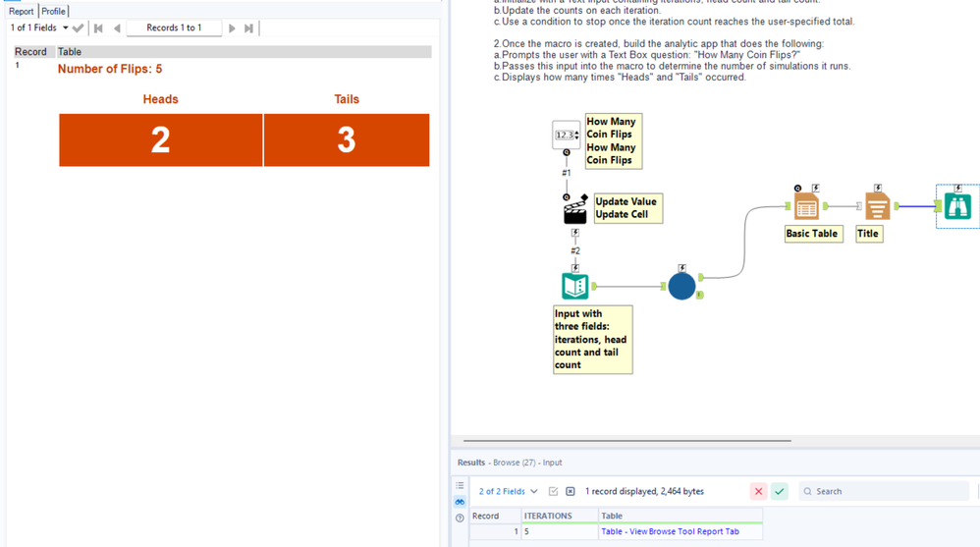Image resolution: width=980 pixels, height=547 pixels.
Task: Select the blue macro circle tool
Action: [681, 287]
